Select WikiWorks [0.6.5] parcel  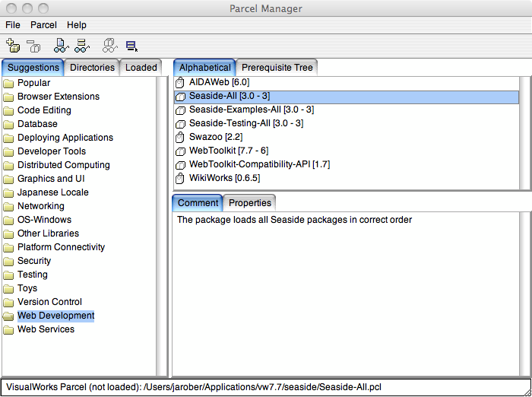click(347, 178)
